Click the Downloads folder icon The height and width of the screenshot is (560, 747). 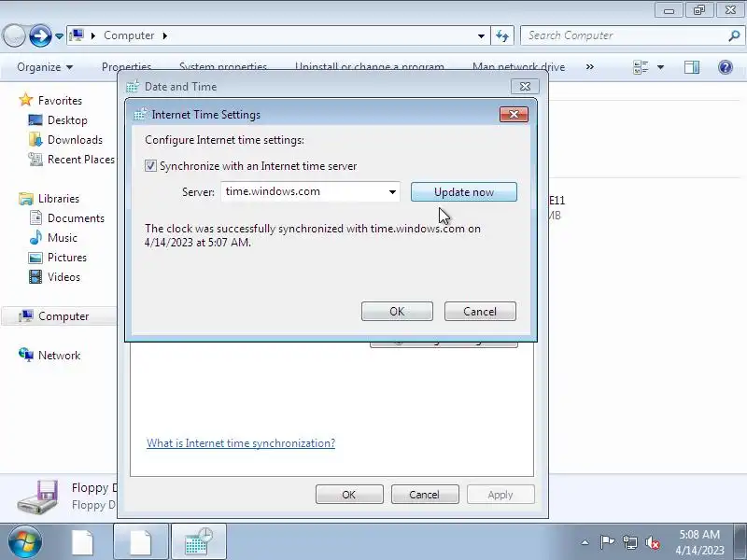tap(35, 139)
